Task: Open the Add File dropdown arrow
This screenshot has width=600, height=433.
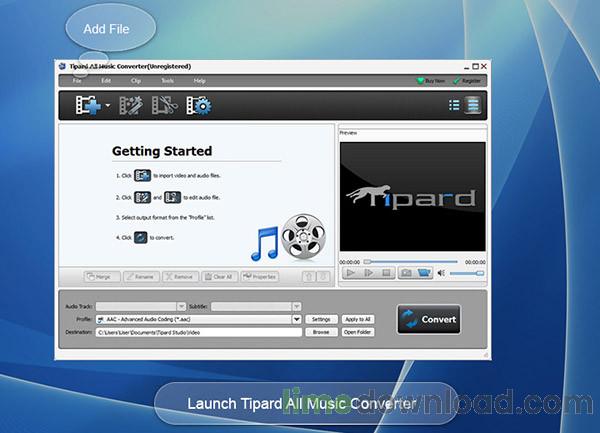Action: [110, 105]
